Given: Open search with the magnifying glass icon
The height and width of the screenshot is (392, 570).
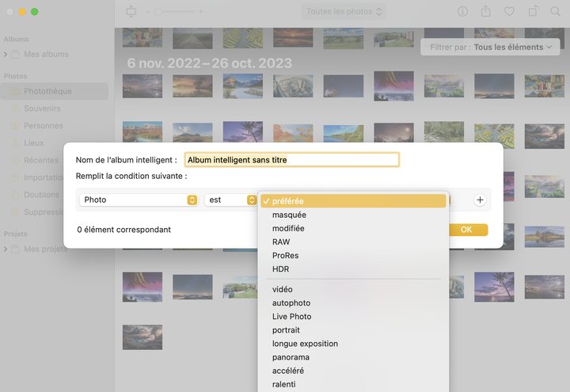Looking at the screenshot, I should click(x=556, y=12).
